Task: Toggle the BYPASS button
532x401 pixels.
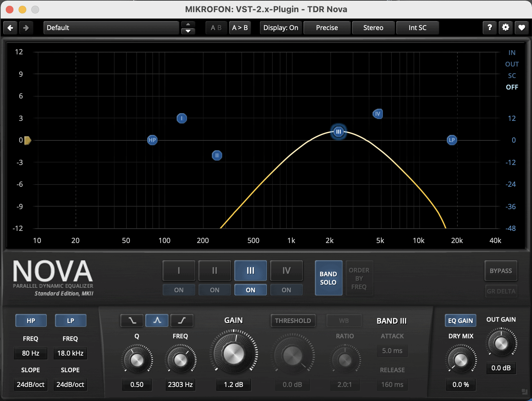Action: click(501, 271)
